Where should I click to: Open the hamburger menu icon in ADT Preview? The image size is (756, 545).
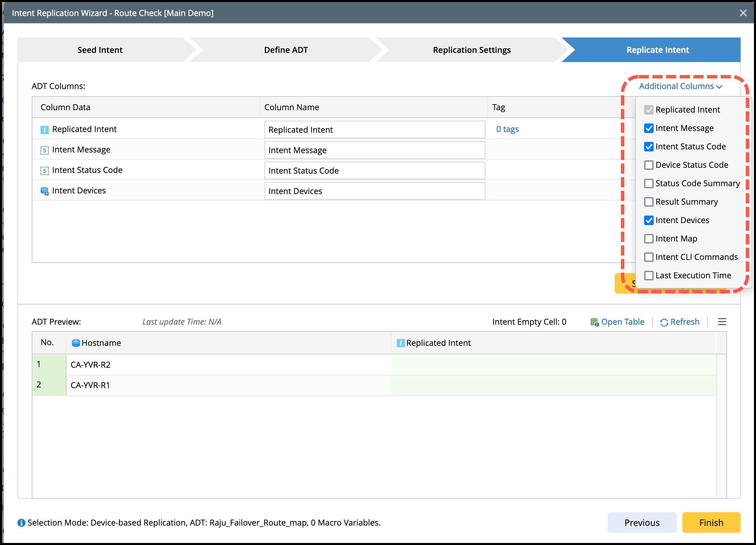(x=722, y=322)
